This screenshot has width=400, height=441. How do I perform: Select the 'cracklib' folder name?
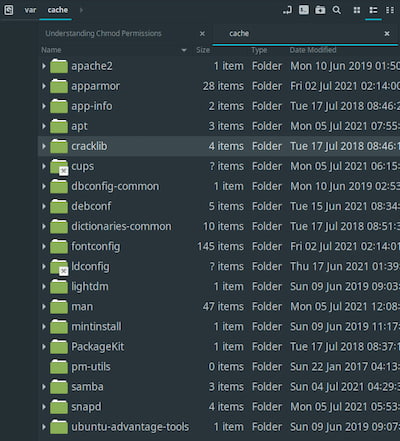coord(89,146)
